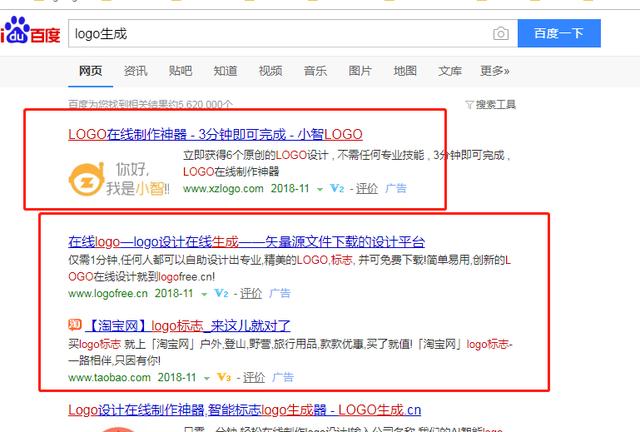
Task: Select the 网页 tab
Action: pos(90,71)
